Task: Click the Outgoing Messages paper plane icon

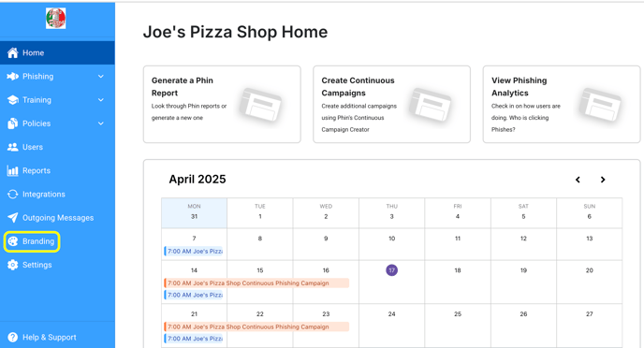Action: pyautogui.click(x=13, y=217)
